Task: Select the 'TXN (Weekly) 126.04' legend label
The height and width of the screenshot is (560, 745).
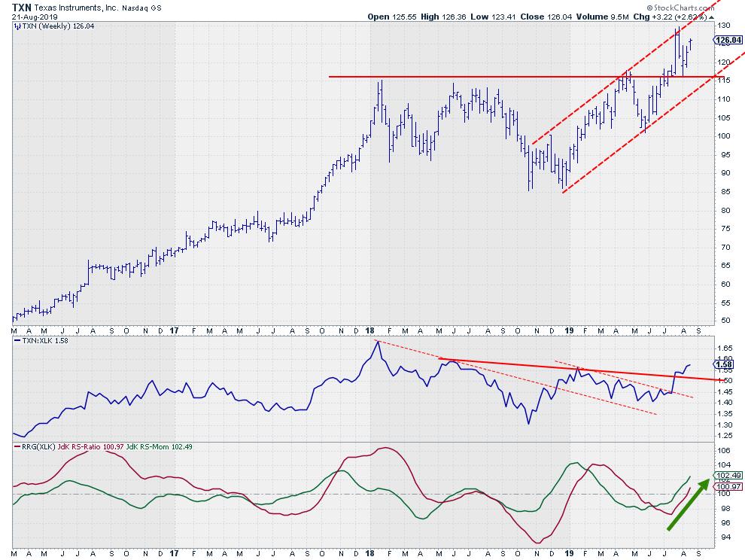Action: tap(59, 26)
